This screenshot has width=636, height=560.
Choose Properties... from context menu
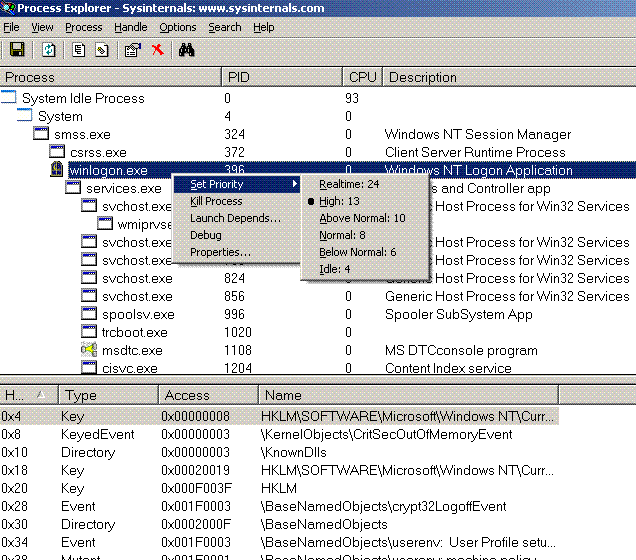236,252
